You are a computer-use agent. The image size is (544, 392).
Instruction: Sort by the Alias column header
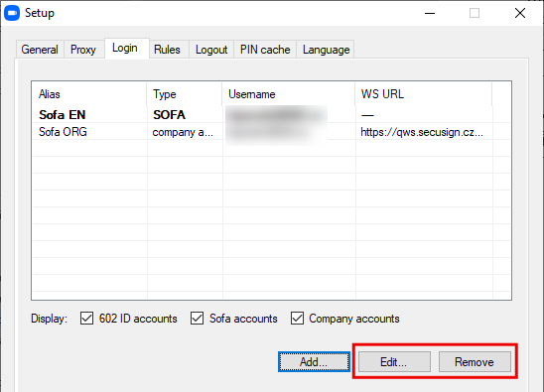(x=89, y=94)
